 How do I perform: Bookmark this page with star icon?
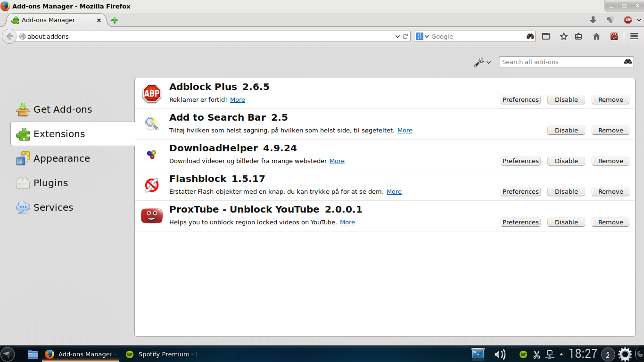click(x=563, y=36)
